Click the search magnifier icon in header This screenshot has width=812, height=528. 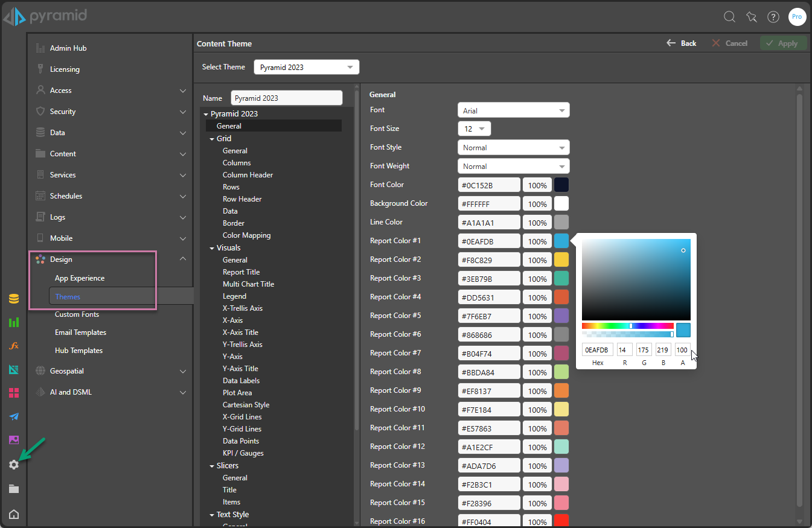pyautogui.click(x=729, y=17)
